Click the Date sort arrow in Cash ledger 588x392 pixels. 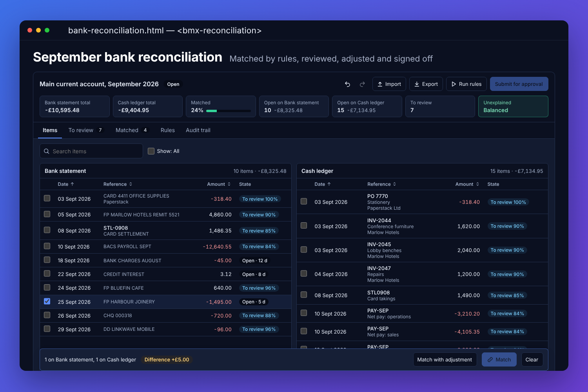click(329, 184)
